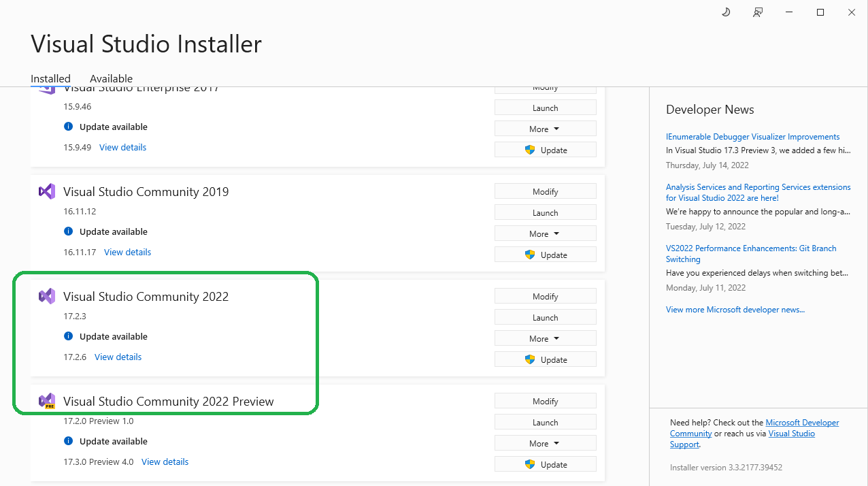Image resolution: width=868 pixels, height=486 pixels.
Task: Modify Visual Studio Community 2019
Action: tap(546, 191)
